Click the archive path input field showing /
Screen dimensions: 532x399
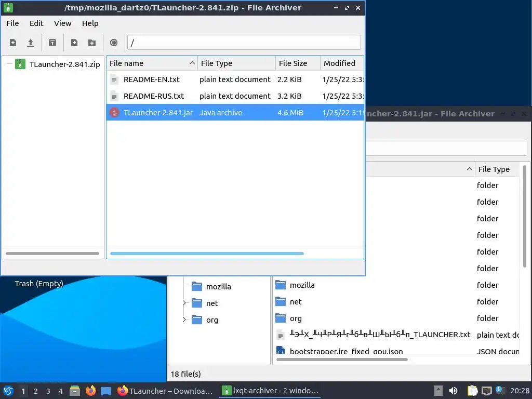pyautogui.click(x=244, y=43)
